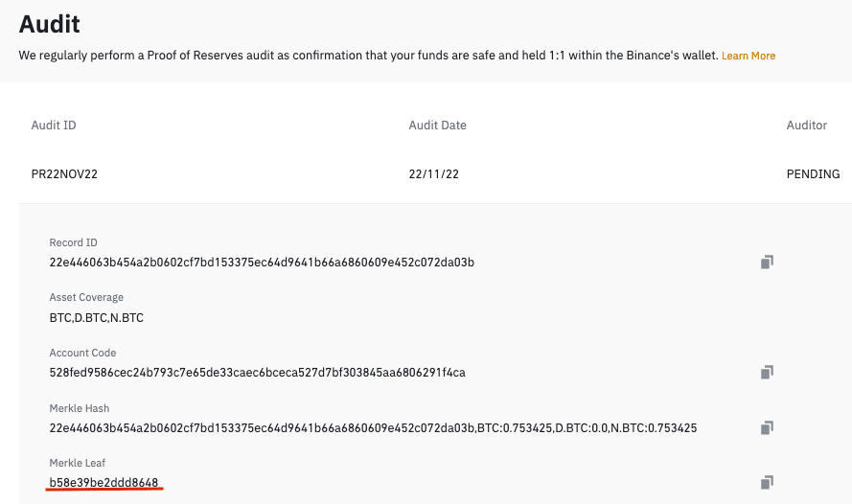
Task: Click the Audit ID column header
Action: pos(54,126)
